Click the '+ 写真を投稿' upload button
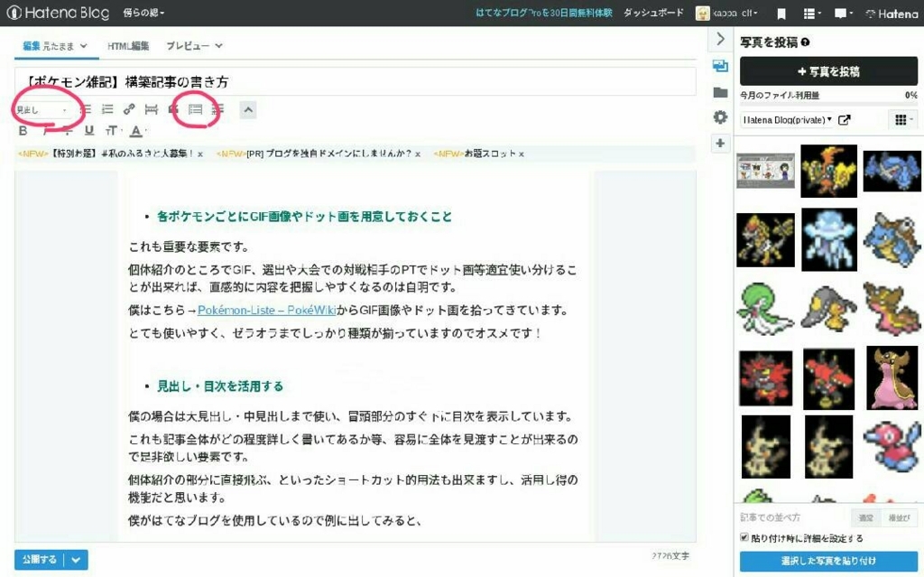This screenshot has height=577, width=924. pos(828,71)
